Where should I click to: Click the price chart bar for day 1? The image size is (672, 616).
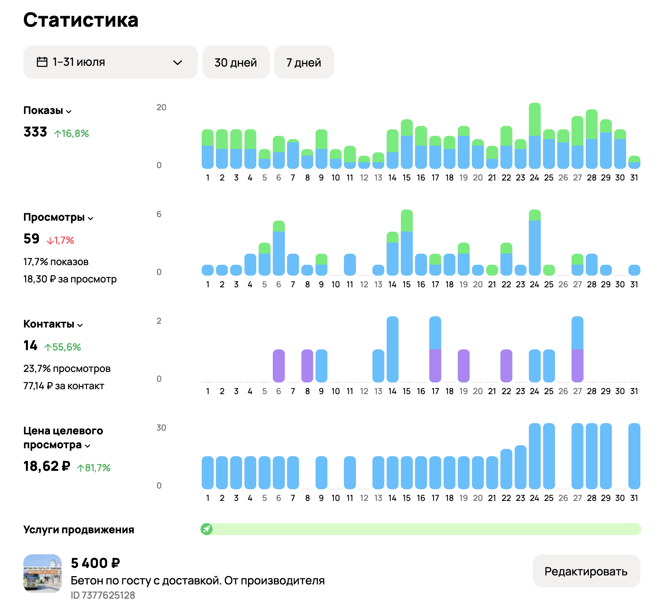[x=208, y=473]
